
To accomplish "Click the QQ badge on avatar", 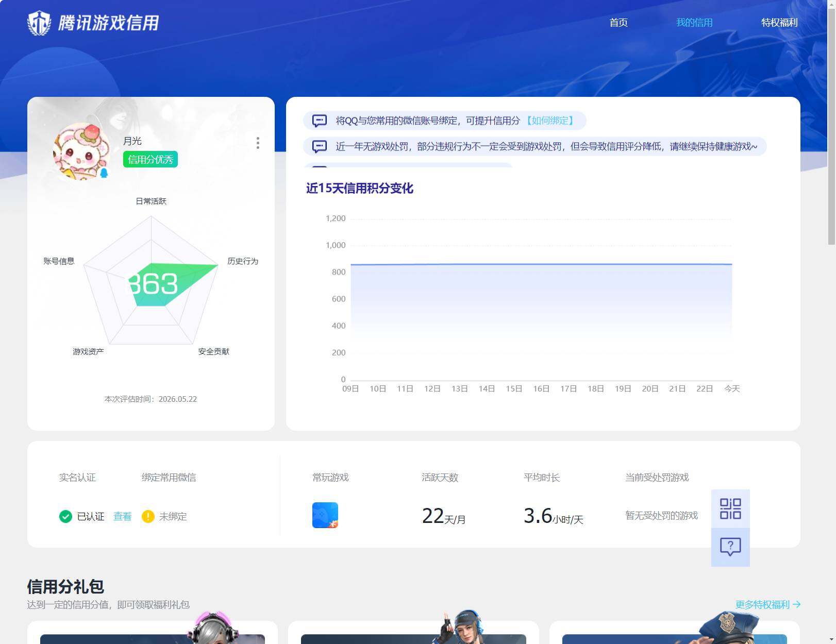I will point(104,173).
